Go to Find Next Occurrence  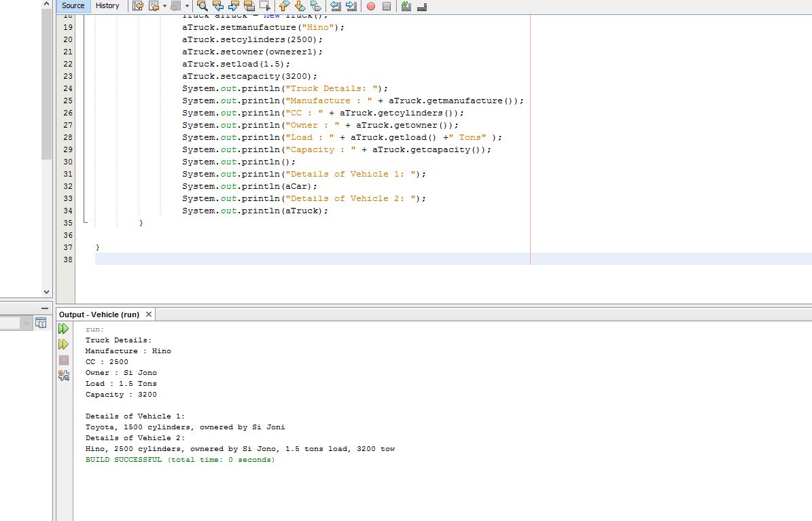click(x=233, y=6)
